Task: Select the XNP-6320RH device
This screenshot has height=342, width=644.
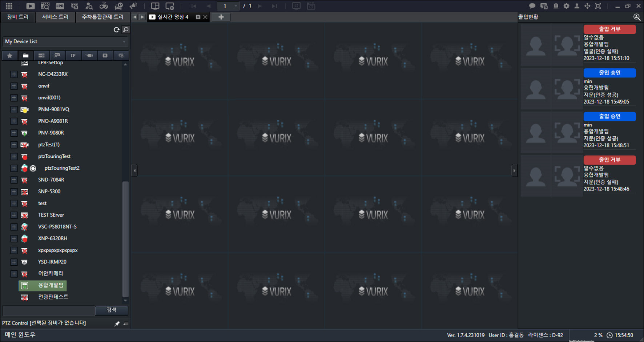Action: 53,238
